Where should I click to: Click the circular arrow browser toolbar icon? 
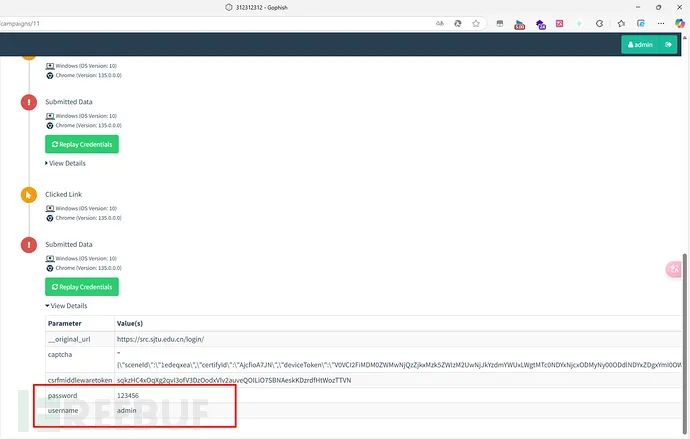(599, 23)
